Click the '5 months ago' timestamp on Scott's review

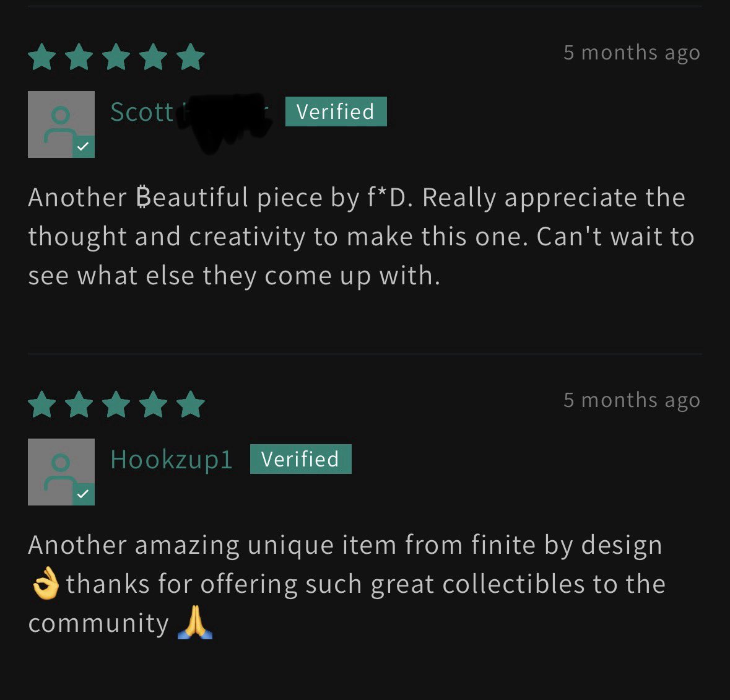click(x=632, y=53)
